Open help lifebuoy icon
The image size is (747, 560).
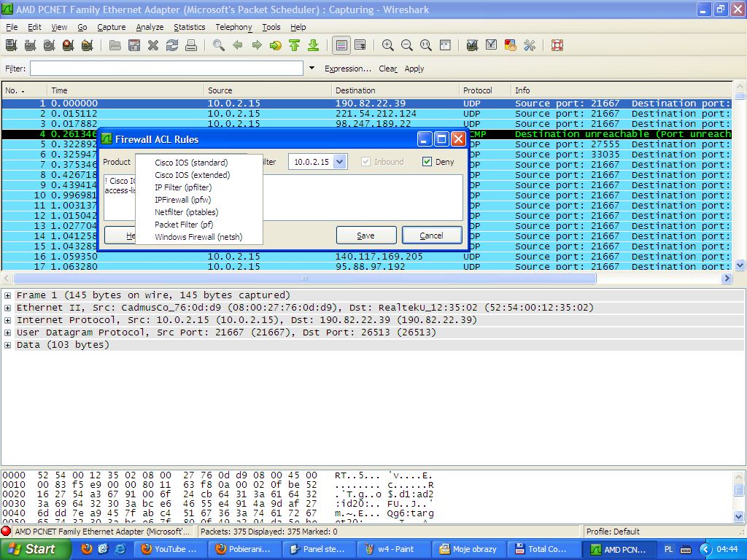point(557,45)
